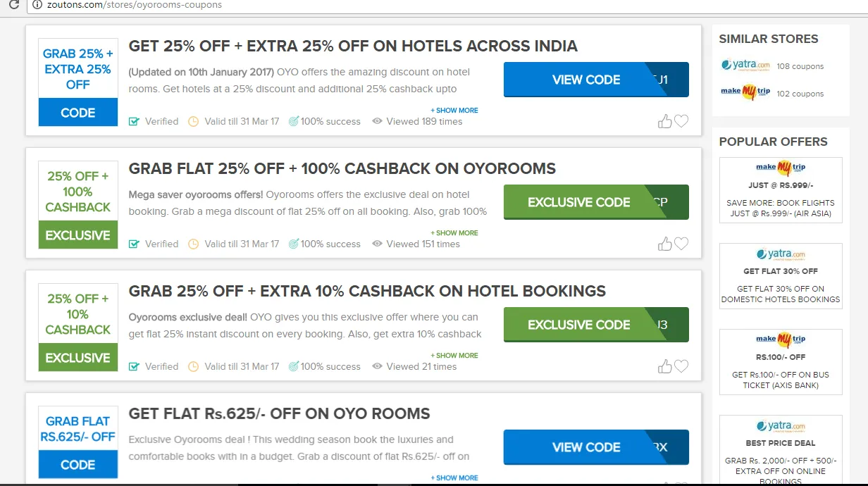
Task: Click the clock icon beside Valid till 31 Mar 17
Action: pyautogui.click(x=193, y=121)
